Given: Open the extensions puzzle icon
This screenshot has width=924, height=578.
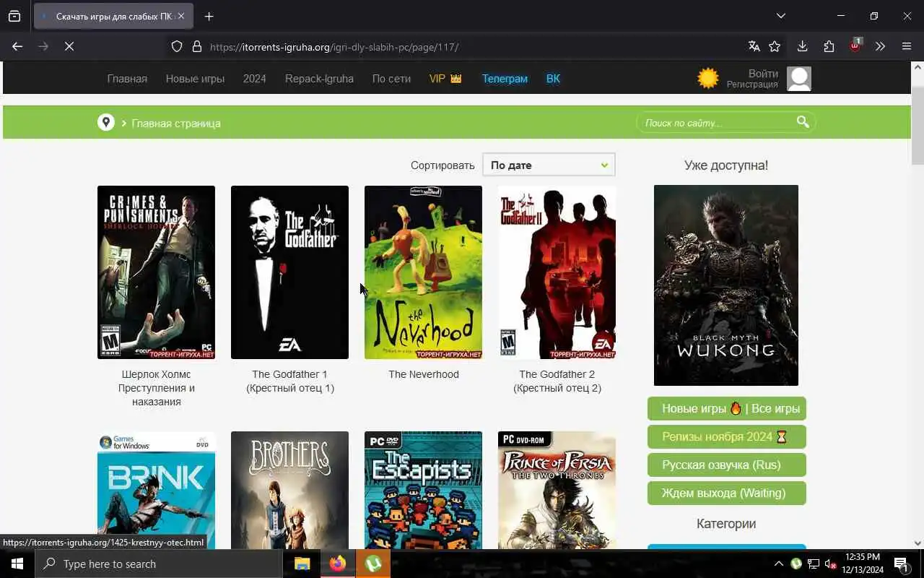Looking at the screenshot, I should coord(829,46).
